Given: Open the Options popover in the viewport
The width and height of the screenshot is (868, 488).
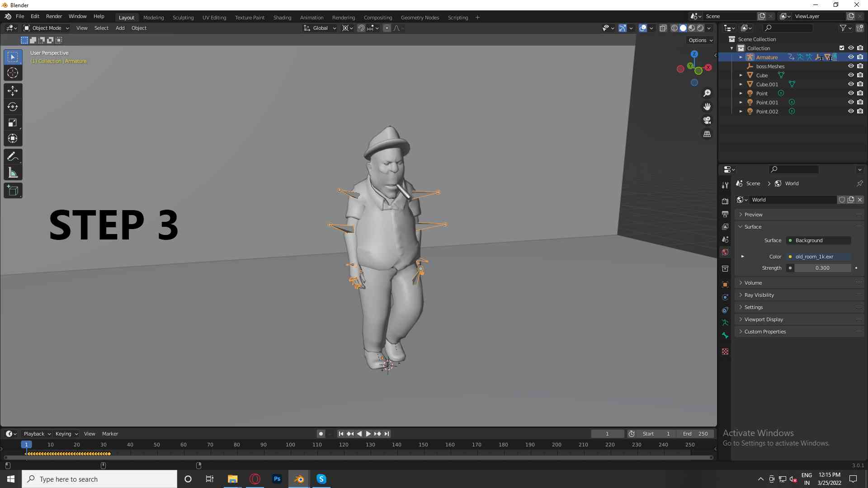Looking at the screenshot, I should [699, 40].
